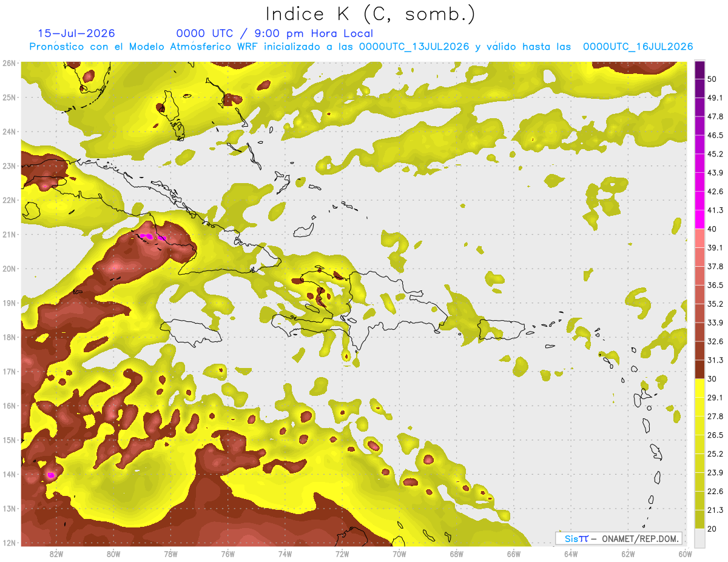The image size is (728, 562).
Task: Click longitude label '60W'
Action: click(x=685, y=554)
